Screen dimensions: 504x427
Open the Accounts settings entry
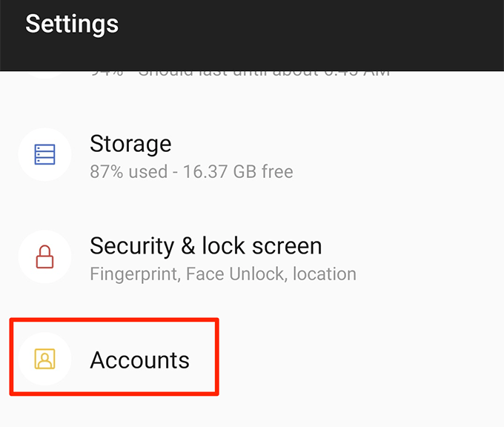click(139, 360)
